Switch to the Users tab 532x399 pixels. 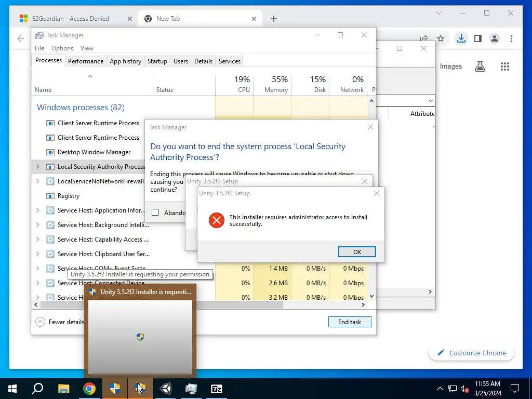(x=180, y=61)
